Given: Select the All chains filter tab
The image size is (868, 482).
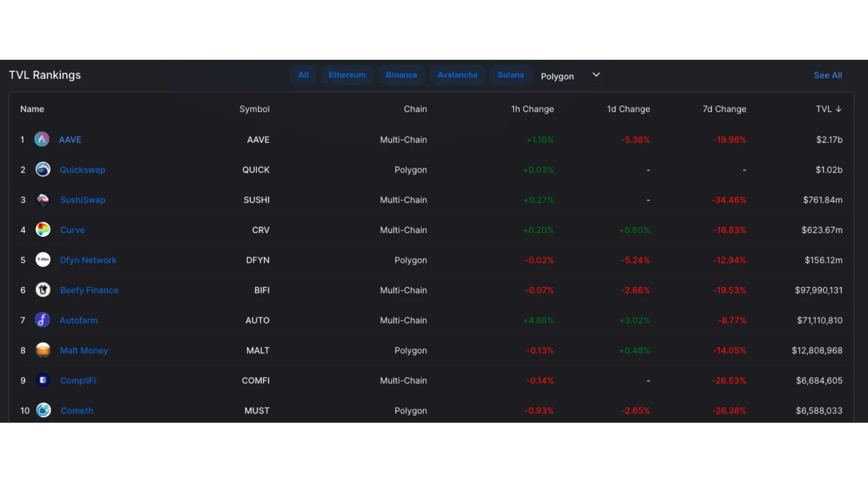Looking at the screenshot, I should (x=303, y=75).
